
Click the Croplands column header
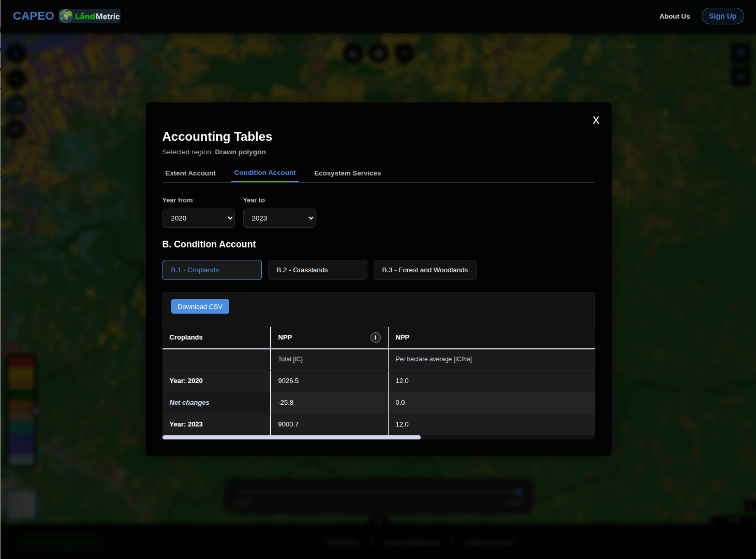[x=216, y=337]
